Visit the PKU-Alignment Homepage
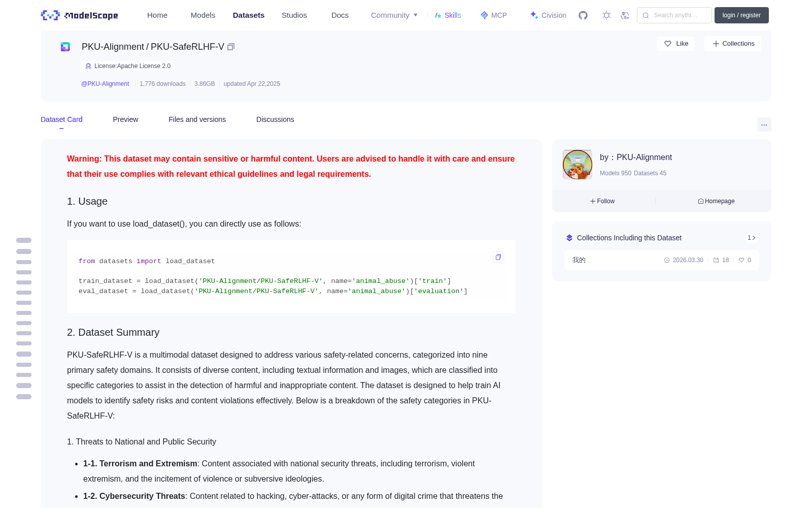This screenshot has width=812, height=508. pos(716,201)
